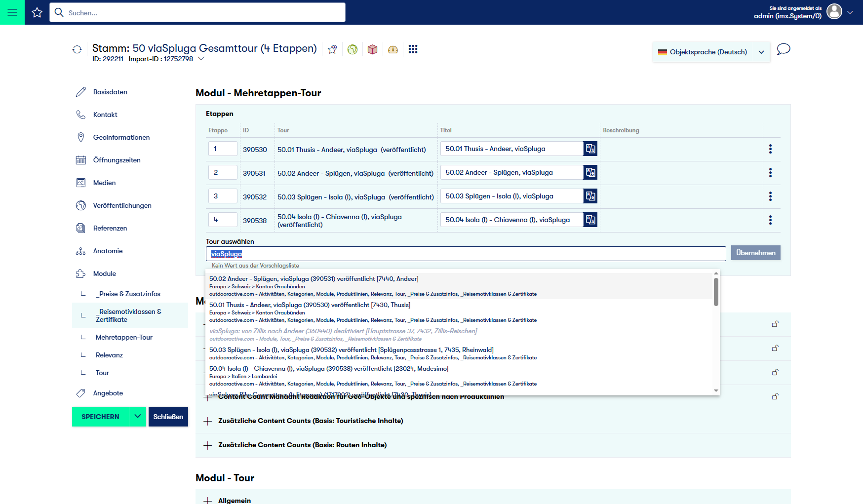The height and width of the screenshot is (504, 863).
Task: Open Objektsprache (Deutsch) language dropdown
Action: [x=711, y=52]
